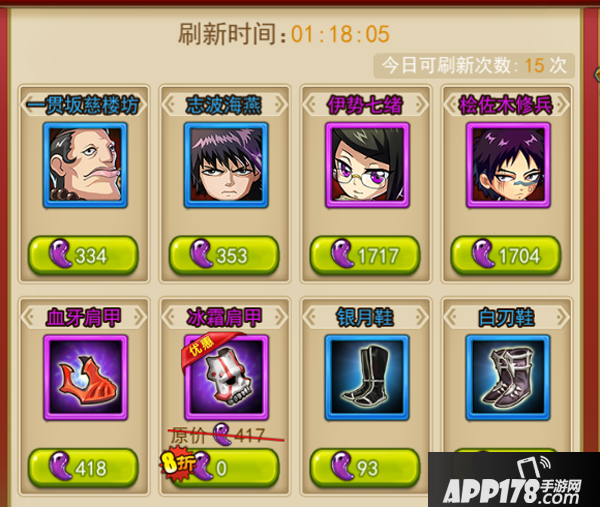Tap the 志波海燕 name banner
The image size is (600, 507).
pos(224,105)
